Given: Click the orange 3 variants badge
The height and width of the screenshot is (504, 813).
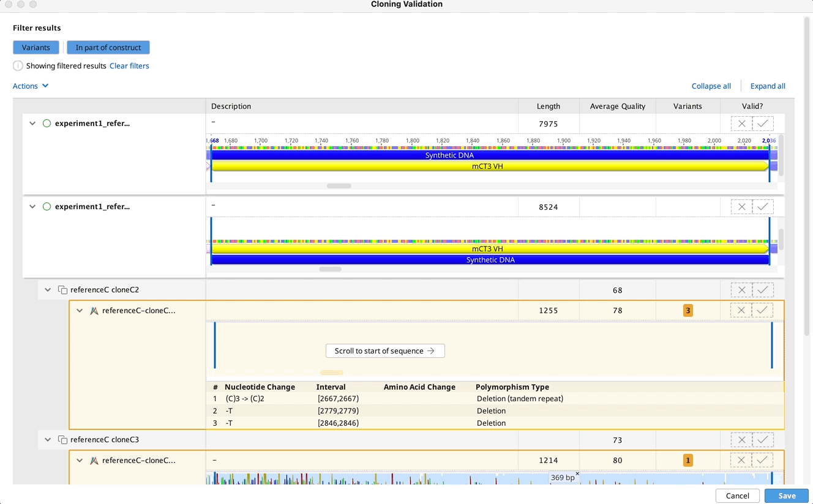Looking at the screenshot, I should point(688,311).
